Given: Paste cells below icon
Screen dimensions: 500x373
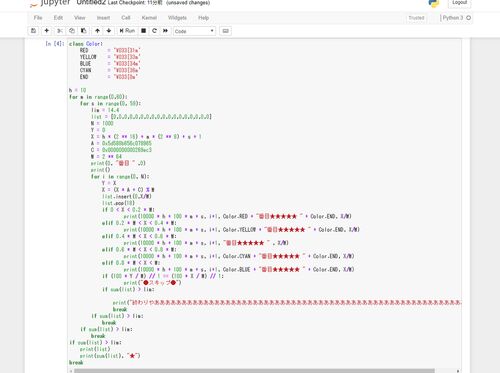Looking at the screenshot, I should click(x=83, y=31).
